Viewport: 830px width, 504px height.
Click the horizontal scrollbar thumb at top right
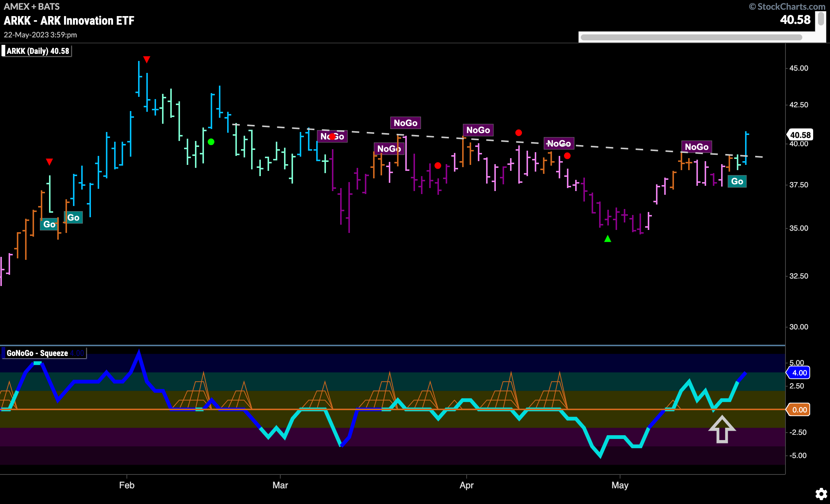(692, 37)
